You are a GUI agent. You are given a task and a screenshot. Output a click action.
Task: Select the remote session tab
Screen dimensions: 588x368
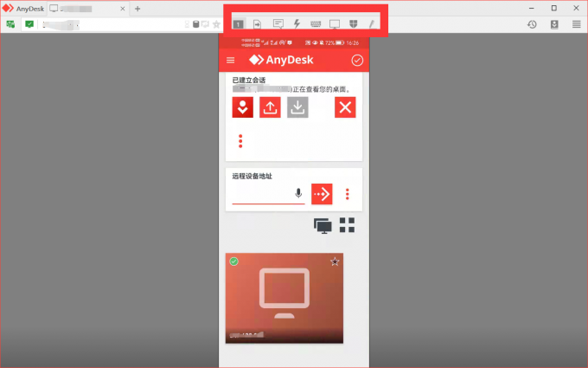click(x=88, y=9)
